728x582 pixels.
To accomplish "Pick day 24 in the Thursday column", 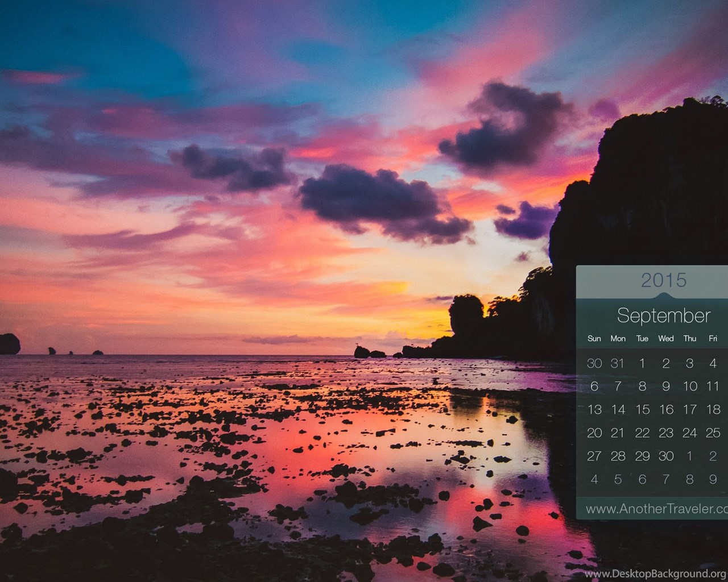I will click(x=689, y=433).
